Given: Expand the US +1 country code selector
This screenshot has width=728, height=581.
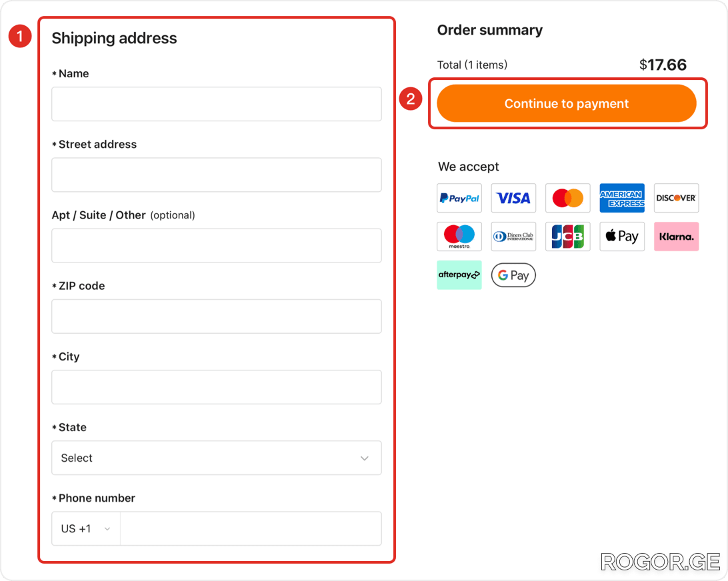Looking at the screenshot, I should click(x=86, y=528).
